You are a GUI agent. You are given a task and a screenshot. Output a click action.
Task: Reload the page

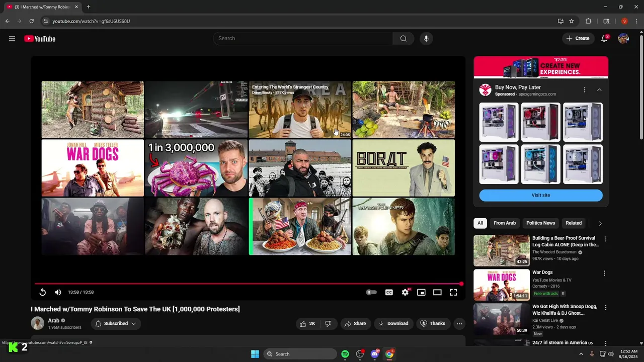tap(31, 21)
